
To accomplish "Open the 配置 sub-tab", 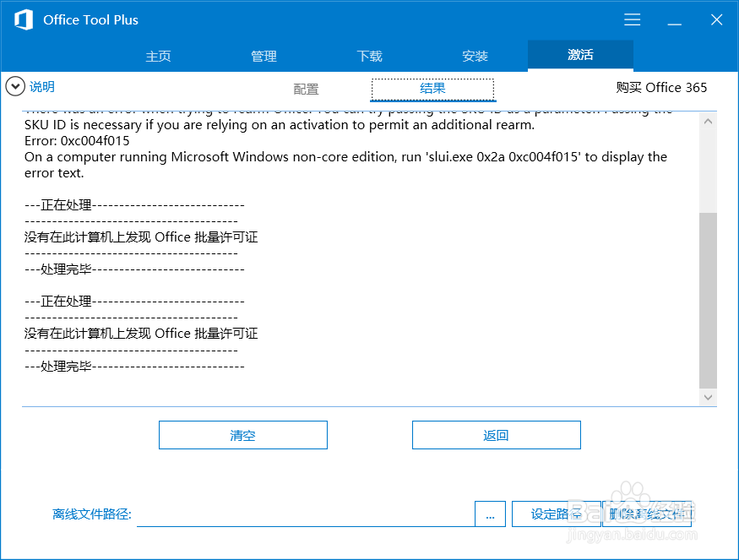I will [306, 89].
